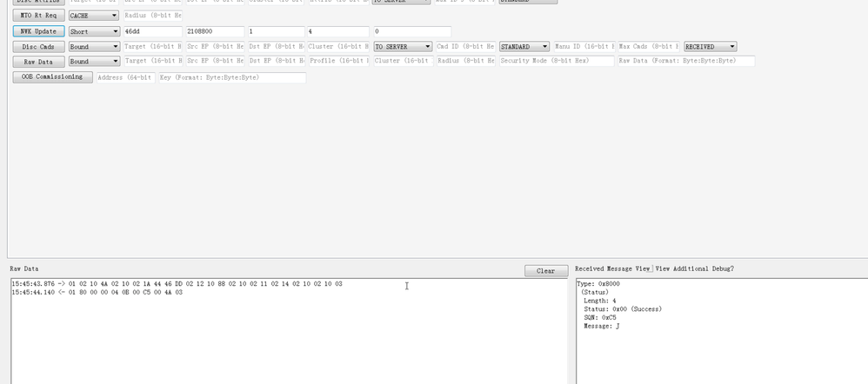Image resolution: width=868 pixels, height=384 pixels.
Task: Send the NWK Update command
Action: pyautogui.click(x=38, y=31)
